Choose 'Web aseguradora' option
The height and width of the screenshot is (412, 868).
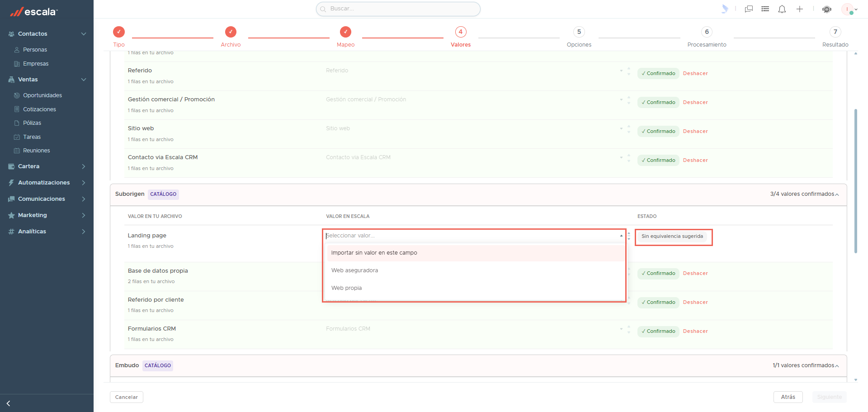pos(475,270)
